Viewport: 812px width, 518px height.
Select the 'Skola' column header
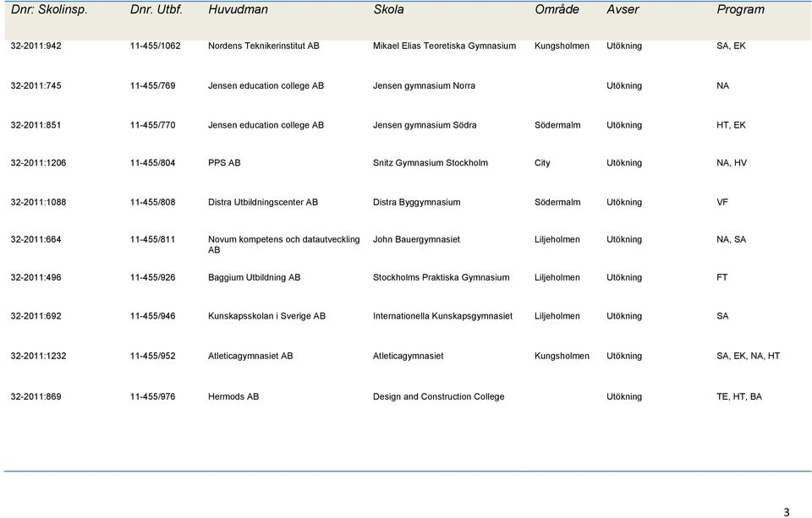[389, 10]
